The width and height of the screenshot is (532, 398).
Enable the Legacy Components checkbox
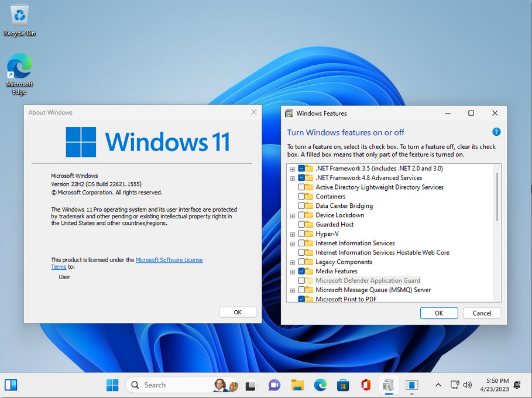tap(301, 262)
